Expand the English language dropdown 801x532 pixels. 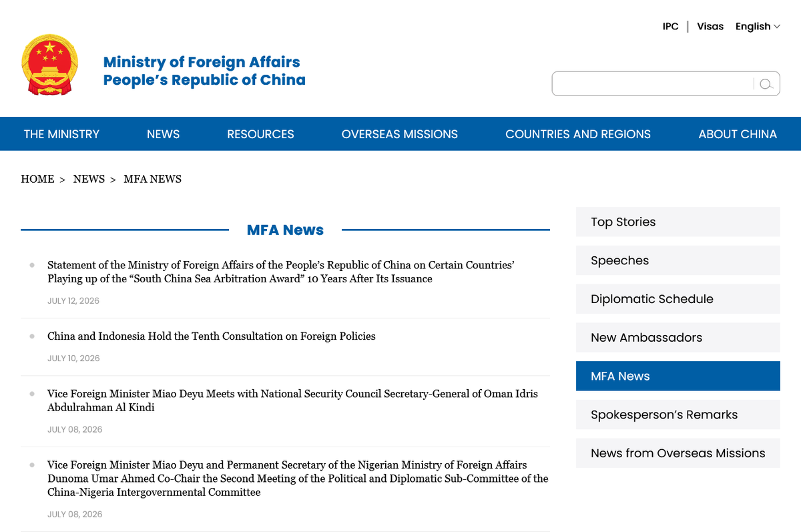point(758,27)
